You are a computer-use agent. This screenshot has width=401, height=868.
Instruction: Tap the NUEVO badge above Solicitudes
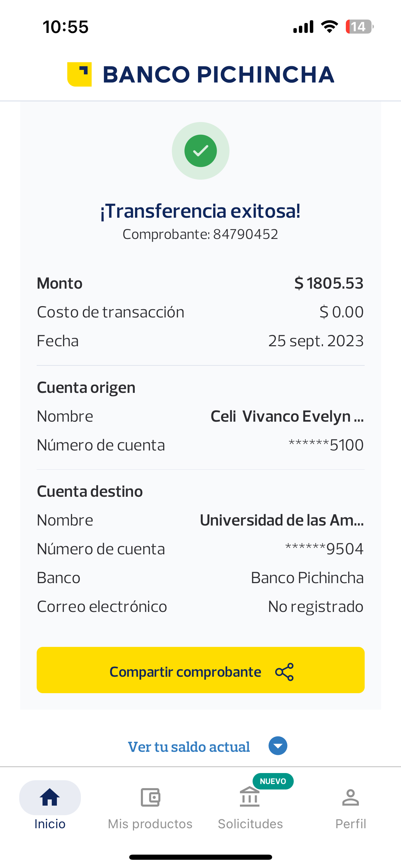tap(273, 781)
